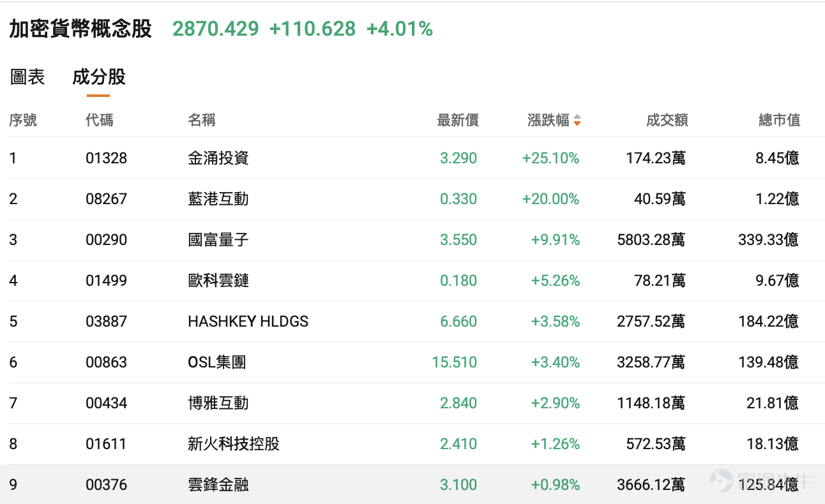Viewport: 825px width, 504px height.
Task: Click latest price 3.290
Action: click(x=458, y=158)
